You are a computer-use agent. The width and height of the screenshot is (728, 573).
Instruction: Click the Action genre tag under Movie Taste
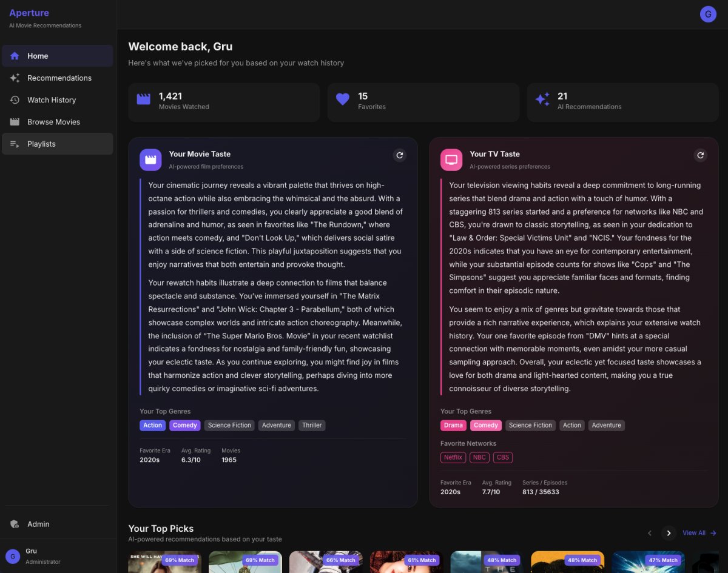click(152, 425)
